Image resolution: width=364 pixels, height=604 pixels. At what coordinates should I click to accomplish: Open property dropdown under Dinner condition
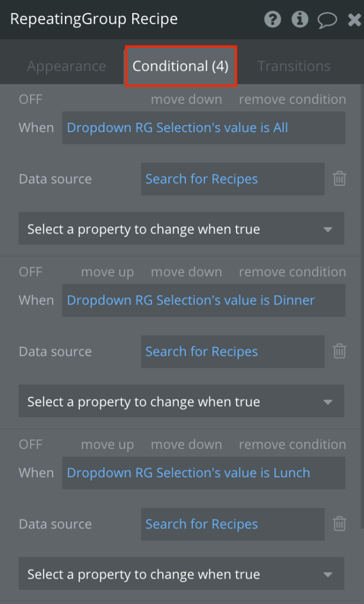(x=181, y=402)
